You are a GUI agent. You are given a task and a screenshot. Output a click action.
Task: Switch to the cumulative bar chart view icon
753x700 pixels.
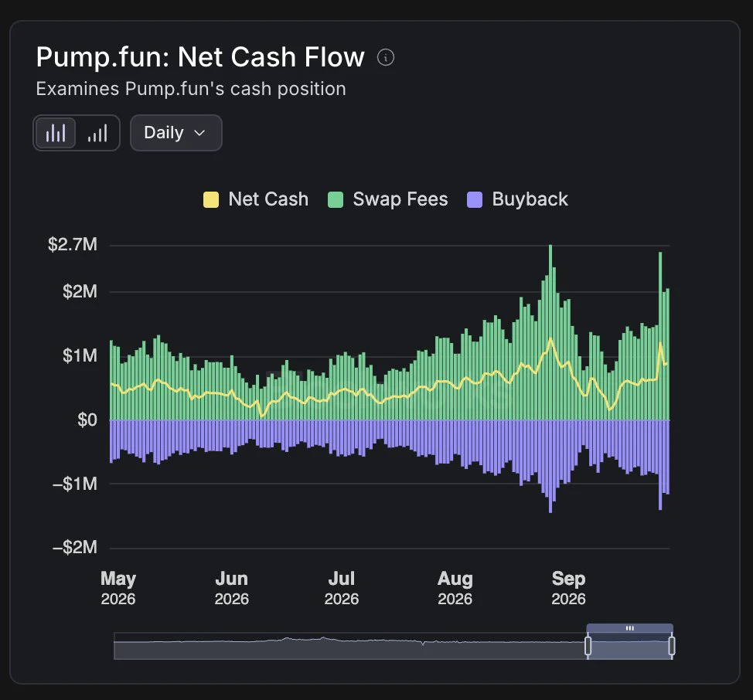tap(97, 133)
